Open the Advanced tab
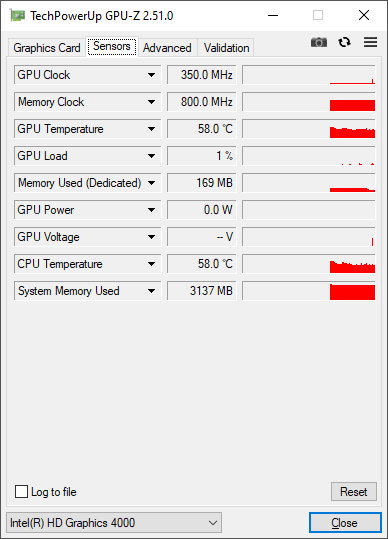Viewport: 388px width, 539px height. click(x=167, y=48)
